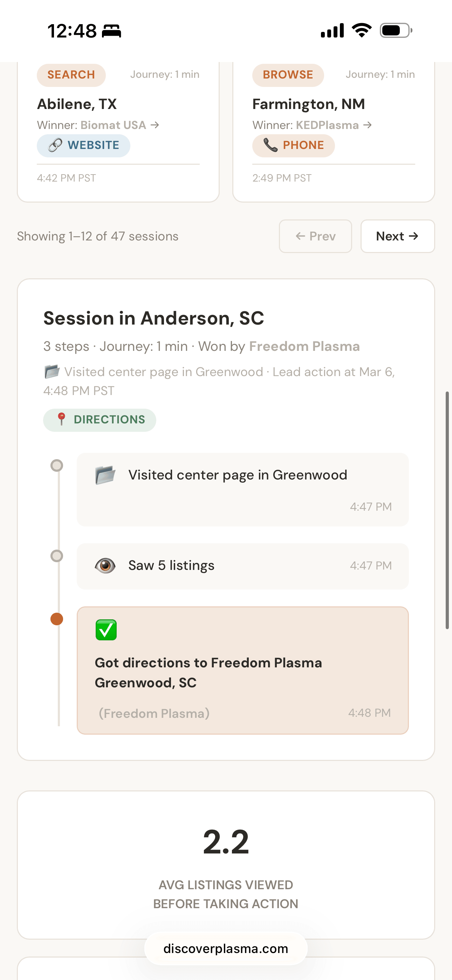The height and width of the screenshot is (980, 452).
Task: Open Biomat USA winner link
Action: click(x=114, y=125)
